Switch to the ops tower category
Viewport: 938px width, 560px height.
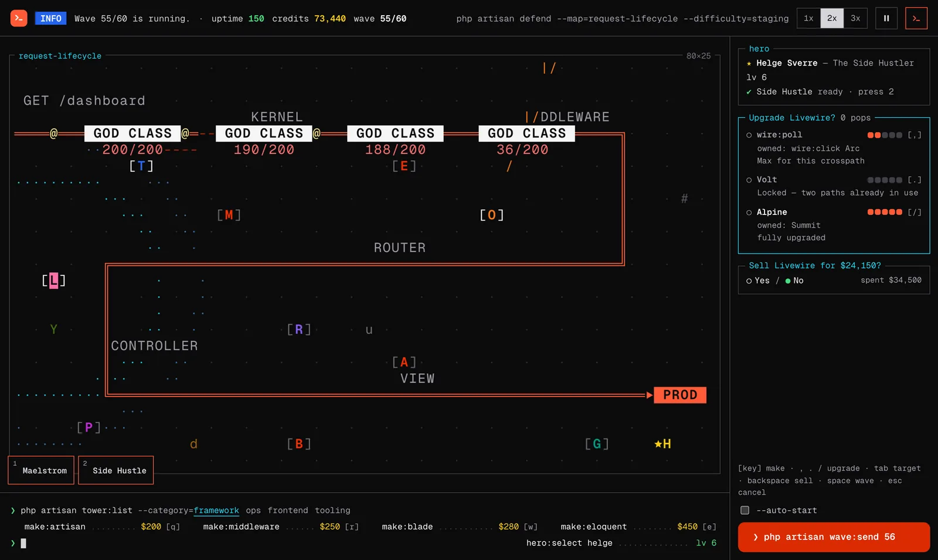[253, 511]
